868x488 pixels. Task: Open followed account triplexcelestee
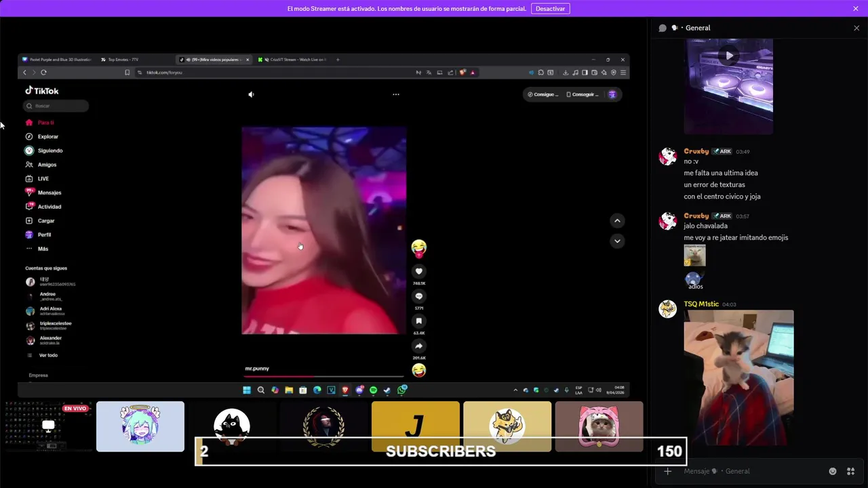point(48,325)
